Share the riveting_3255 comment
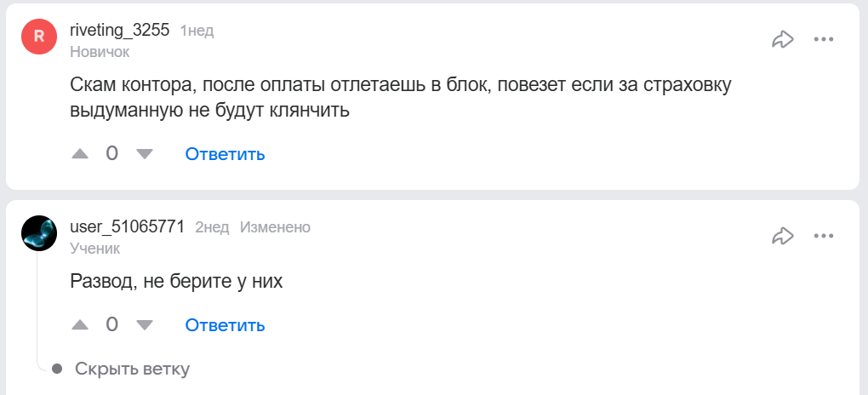 click(782, 39)
